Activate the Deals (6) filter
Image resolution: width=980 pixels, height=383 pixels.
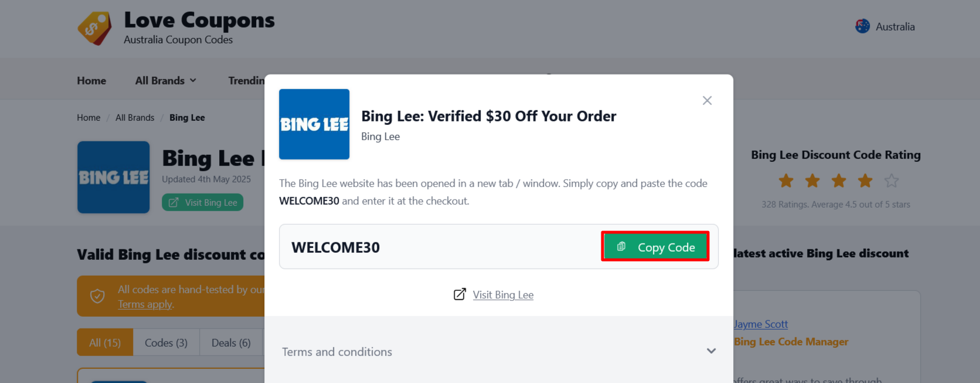pos(230,342)
